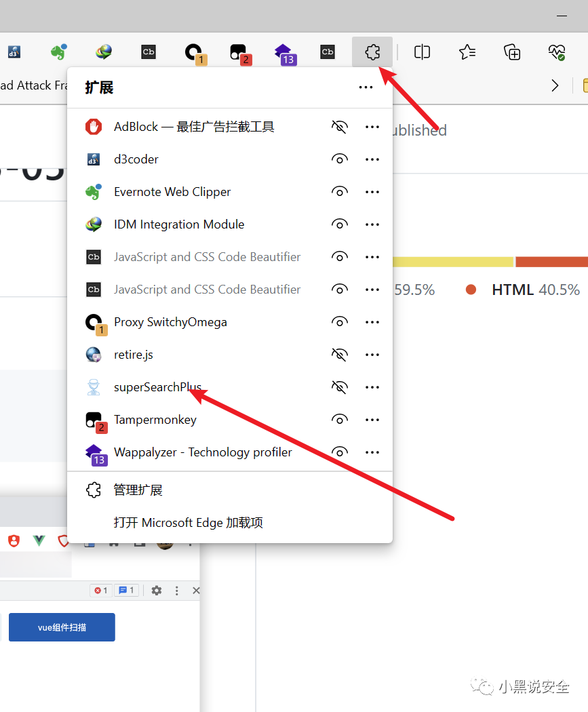588x712 pixels.
Task: Hide d3coder from toolbar via eye icon
Action: [x=340, y=159]
